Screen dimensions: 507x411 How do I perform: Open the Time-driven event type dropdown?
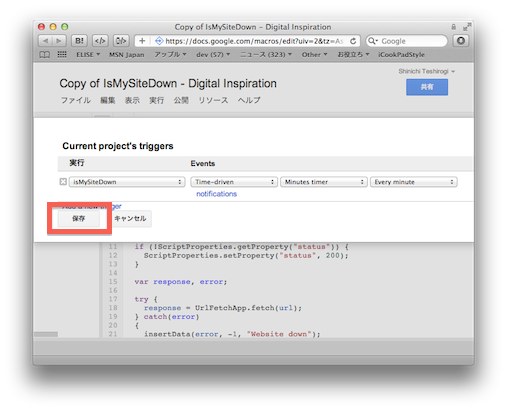point(234,182)
